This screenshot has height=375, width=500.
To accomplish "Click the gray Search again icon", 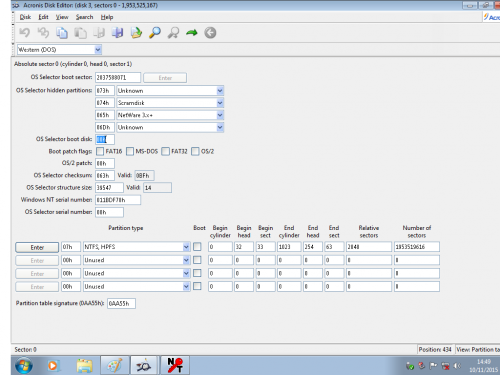I will click(x=173, y=33).
